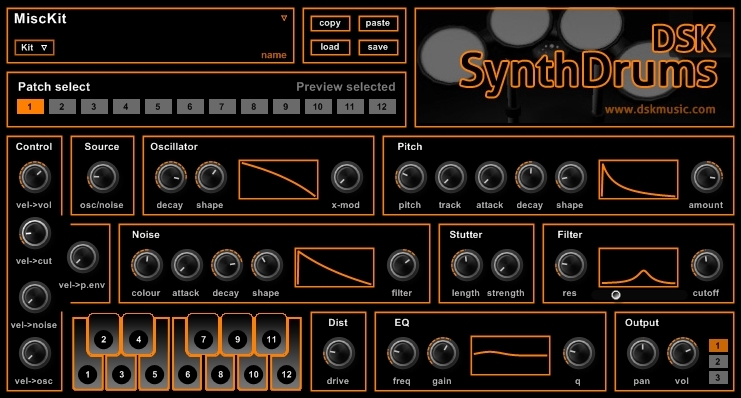741x398 pixels.
Task: Select patch 9
Action: (x=286, y=107)
